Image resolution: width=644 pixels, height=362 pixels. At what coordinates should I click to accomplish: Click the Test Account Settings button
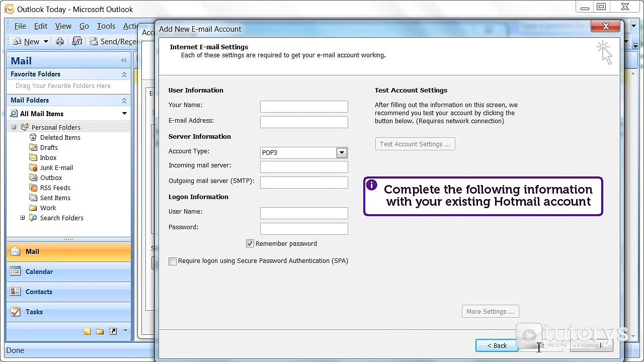[x=415, y=144]
